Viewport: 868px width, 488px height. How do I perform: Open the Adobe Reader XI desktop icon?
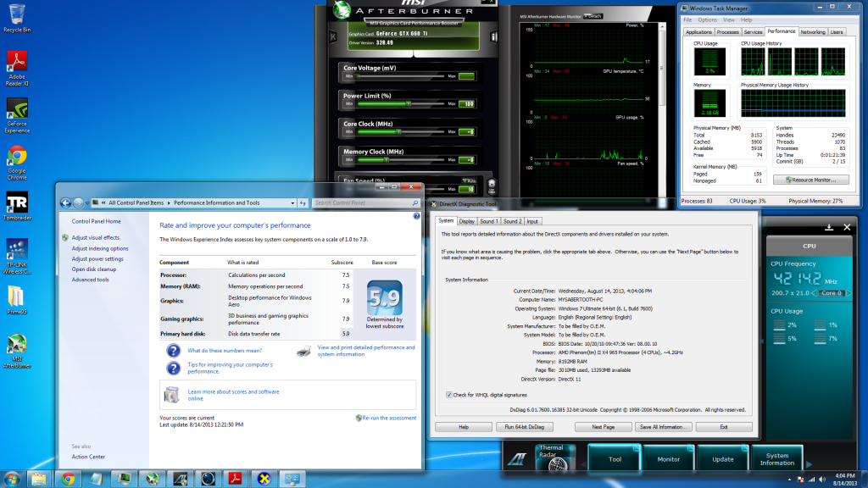(16, 63)
